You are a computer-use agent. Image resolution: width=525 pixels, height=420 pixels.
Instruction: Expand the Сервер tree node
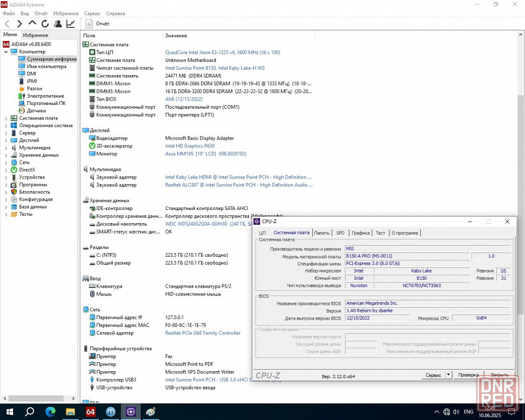6,133
